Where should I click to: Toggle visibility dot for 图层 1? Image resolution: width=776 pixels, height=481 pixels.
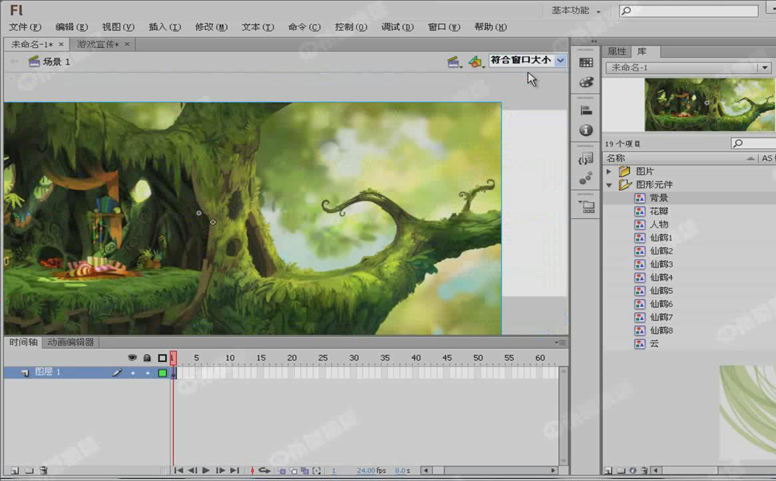click(133, 373)
